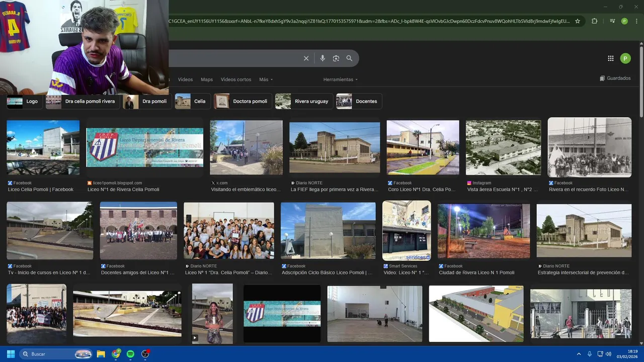The height and width of the screenshot is (362, 644).
Task: Open 'Docentes amigos del Liceo' image
Action: click(x=138, y=231)
